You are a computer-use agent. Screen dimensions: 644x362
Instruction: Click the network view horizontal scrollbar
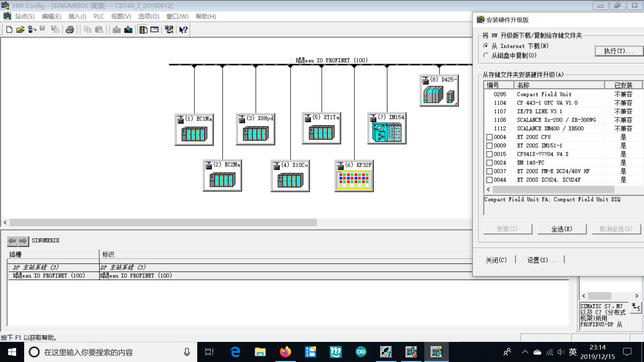click(163, 223)
